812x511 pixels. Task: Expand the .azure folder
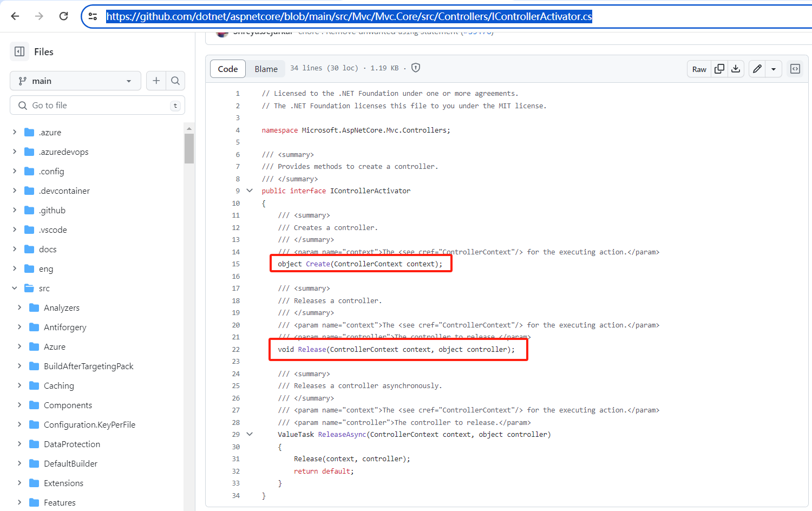[15, 132]
